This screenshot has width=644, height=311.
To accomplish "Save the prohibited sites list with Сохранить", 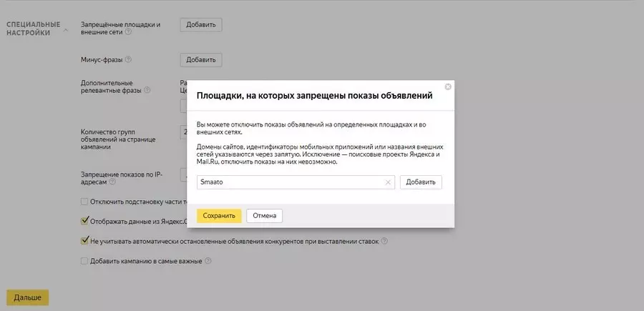I will 219,216.
